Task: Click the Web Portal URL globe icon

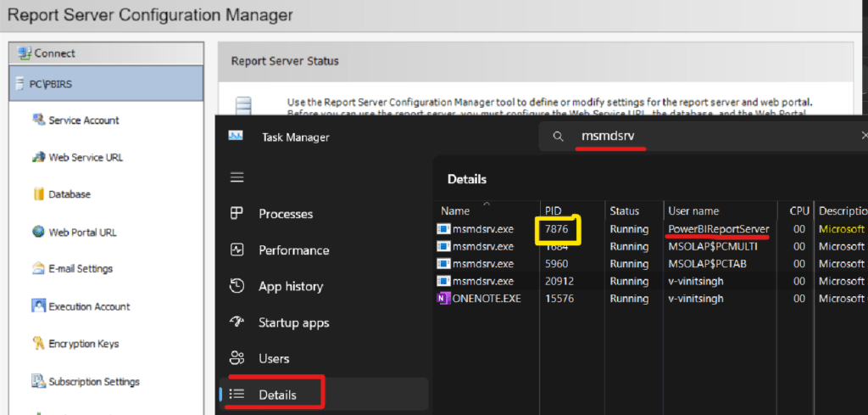Action: (39, 232)
